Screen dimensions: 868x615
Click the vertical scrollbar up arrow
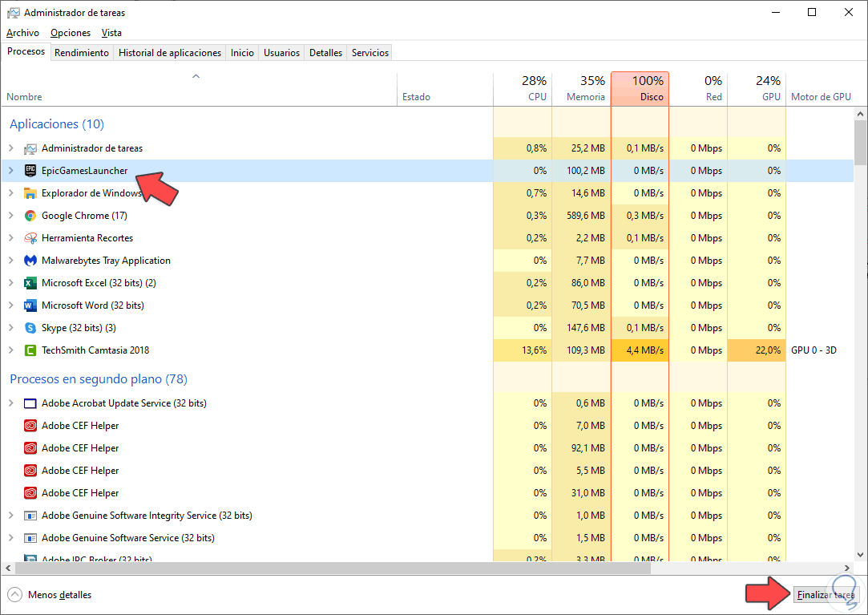point(860,114)
